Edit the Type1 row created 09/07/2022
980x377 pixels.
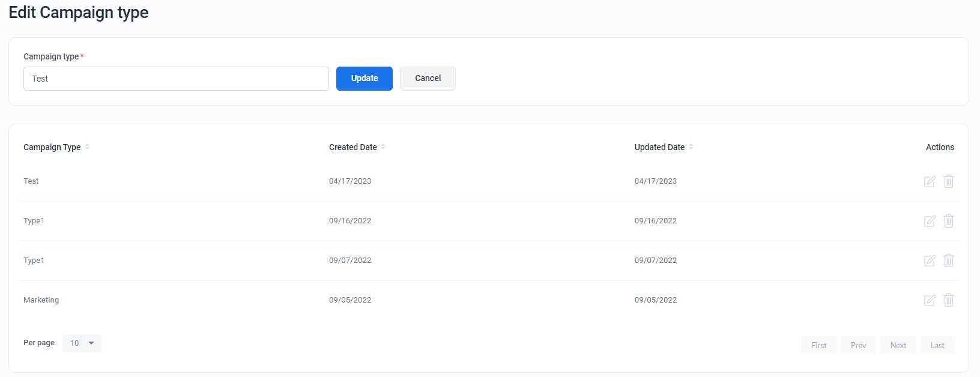[x=930, y=261]
